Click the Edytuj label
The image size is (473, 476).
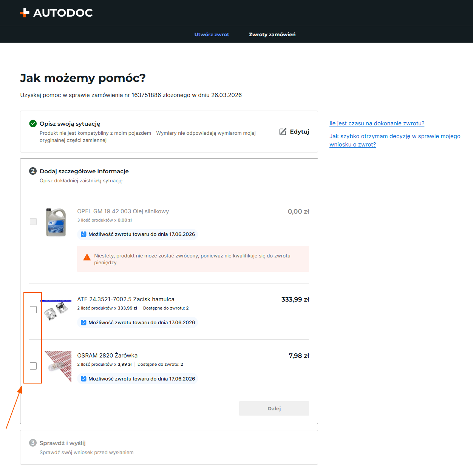coord(300,131)
